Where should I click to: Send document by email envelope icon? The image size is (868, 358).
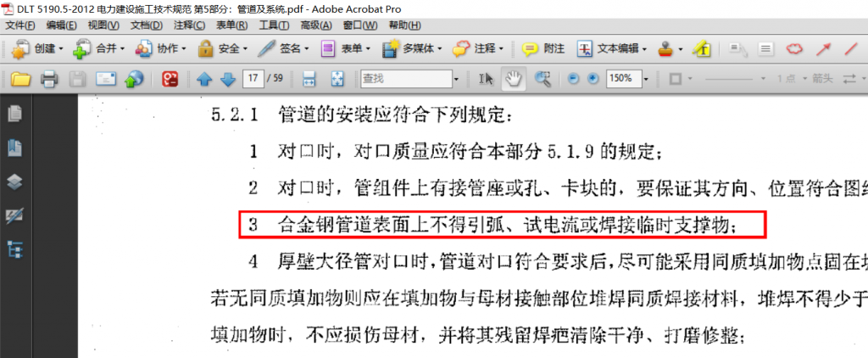coord(106,79)
